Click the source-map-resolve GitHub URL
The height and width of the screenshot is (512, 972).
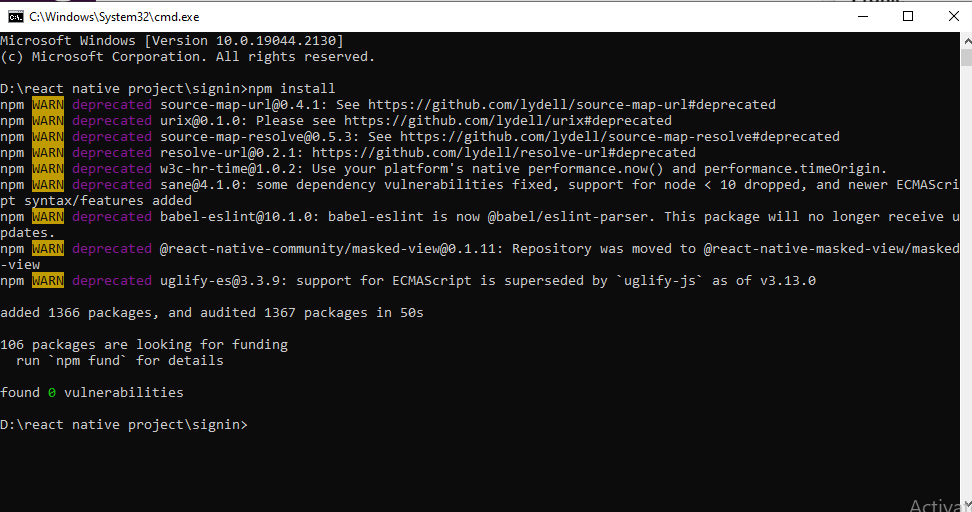(619, 136)
